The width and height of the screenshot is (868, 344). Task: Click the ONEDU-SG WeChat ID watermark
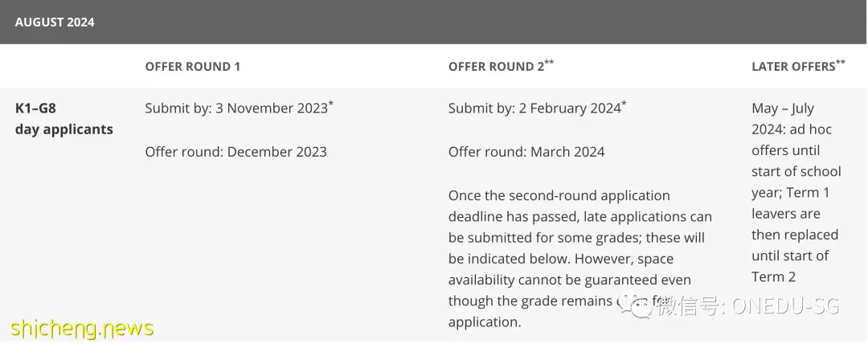(x=748, y=305)
